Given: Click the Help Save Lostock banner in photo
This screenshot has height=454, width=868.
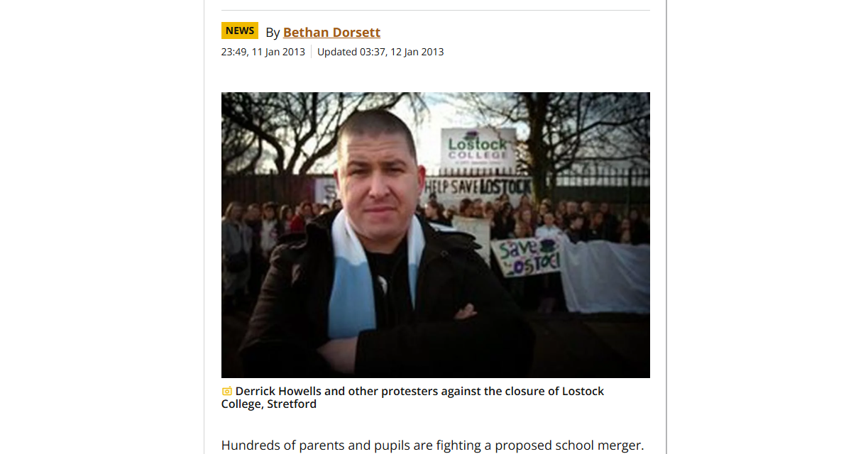Looking at the screenshot, I should 480,188.
